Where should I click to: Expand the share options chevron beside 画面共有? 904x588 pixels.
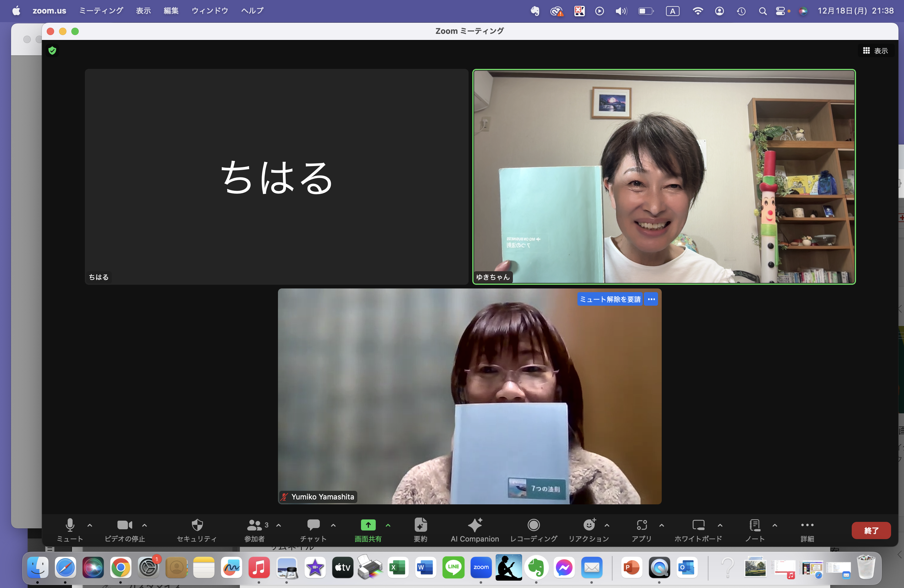tap(388, 525)
